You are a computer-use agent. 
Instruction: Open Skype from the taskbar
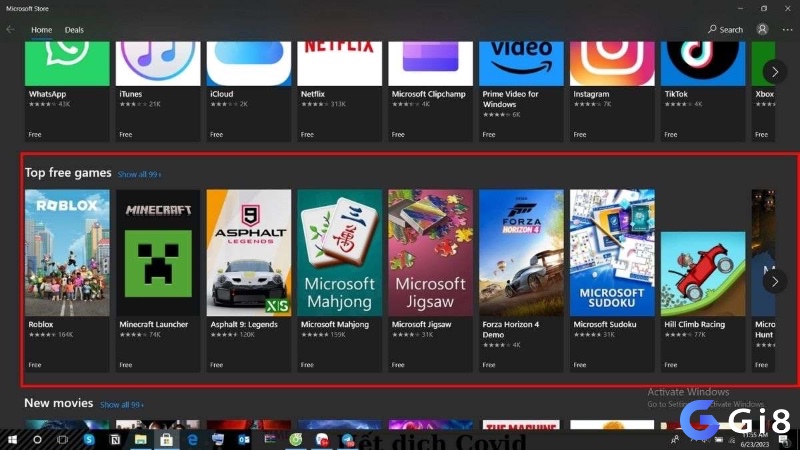click(x=89, y=439)
